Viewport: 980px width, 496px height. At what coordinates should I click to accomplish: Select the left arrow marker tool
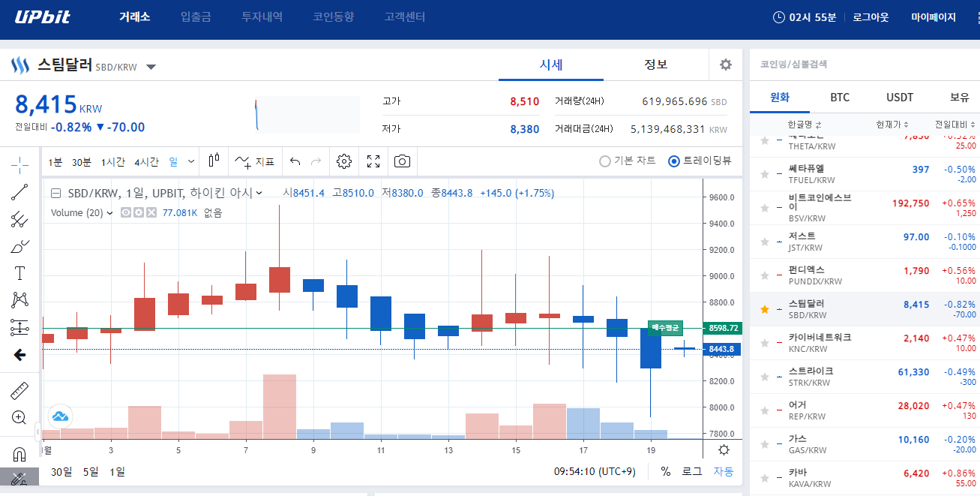20,355
